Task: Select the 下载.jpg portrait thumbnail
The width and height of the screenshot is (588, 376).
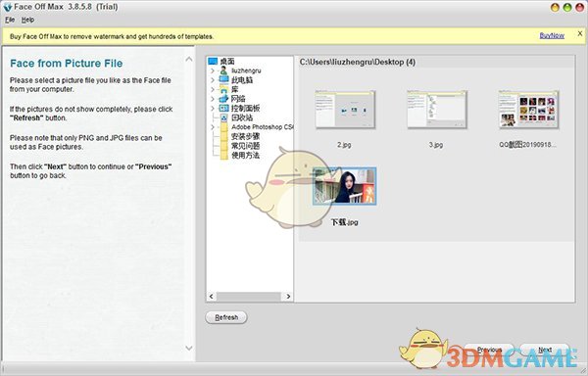Action: click(344, 186)
